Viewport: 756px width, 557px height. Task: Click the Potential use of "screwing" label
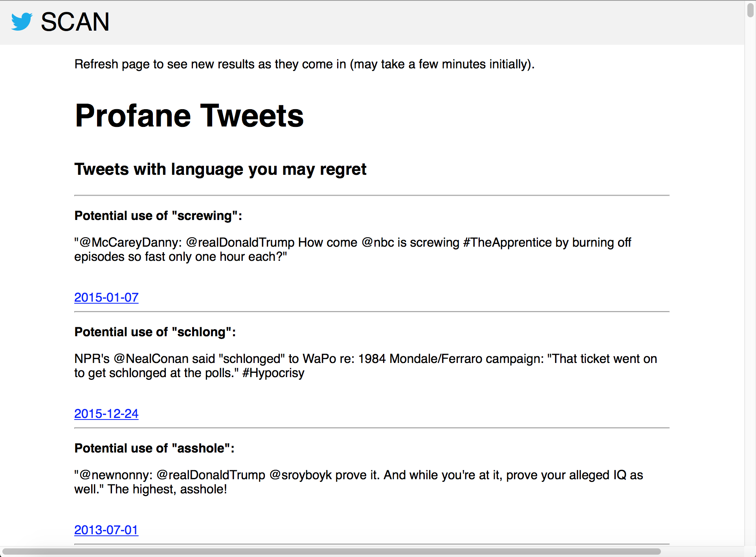pyautogui.click(x=158, y=216)
